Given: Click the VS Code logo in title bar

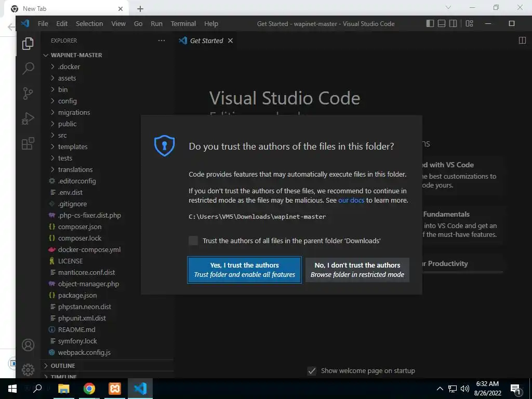Looking at the screenshot, I should tap(25, 23).
